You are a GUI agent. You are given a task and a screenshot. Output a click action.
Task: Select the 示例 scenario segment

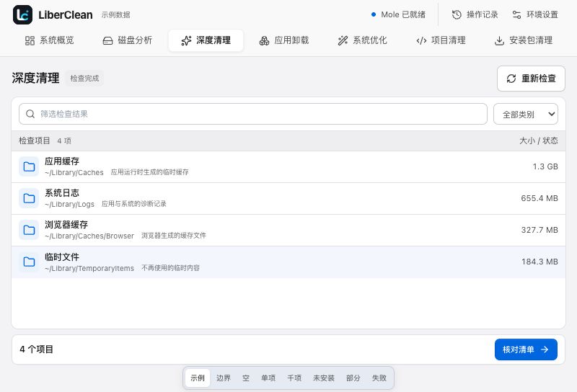(x=198, y=378)
